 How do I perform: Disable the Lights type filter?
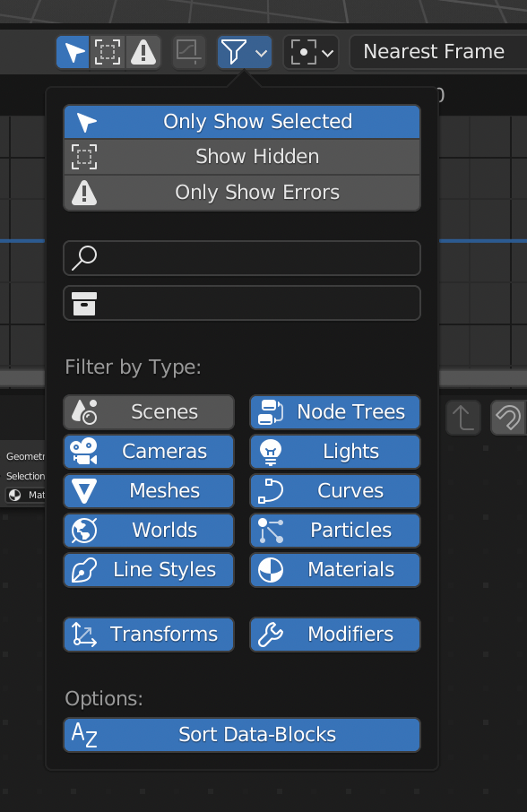point(334,451)
